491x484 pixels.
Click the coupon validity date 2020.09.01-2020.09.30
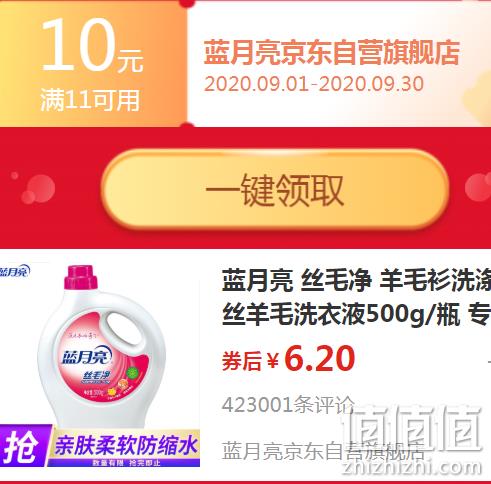tap(314, 84)
